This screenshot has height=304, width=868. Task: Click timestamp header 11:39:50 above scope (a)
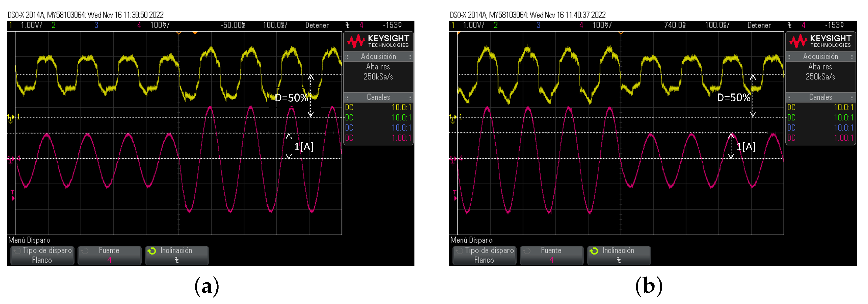pos(86,15)
